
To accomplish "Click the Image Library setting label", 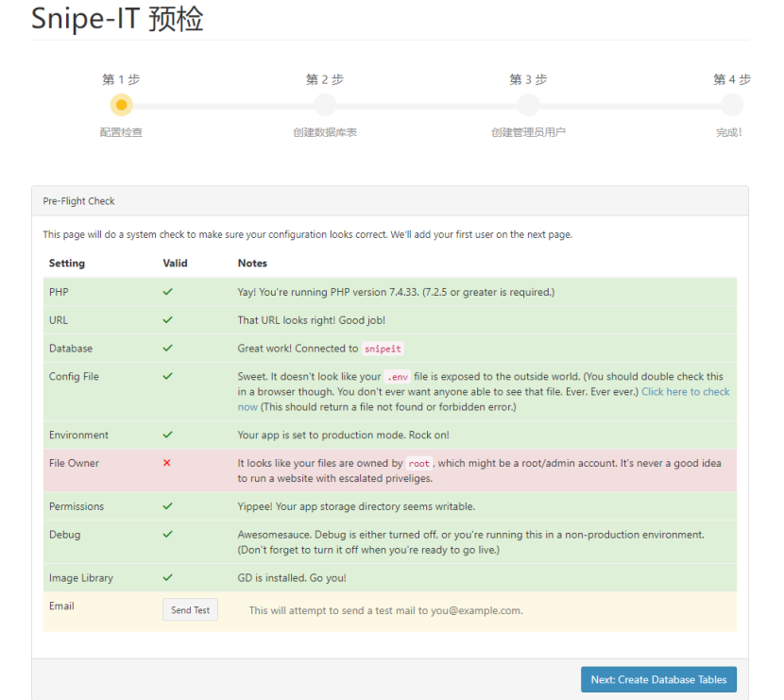I will point(81,578).
